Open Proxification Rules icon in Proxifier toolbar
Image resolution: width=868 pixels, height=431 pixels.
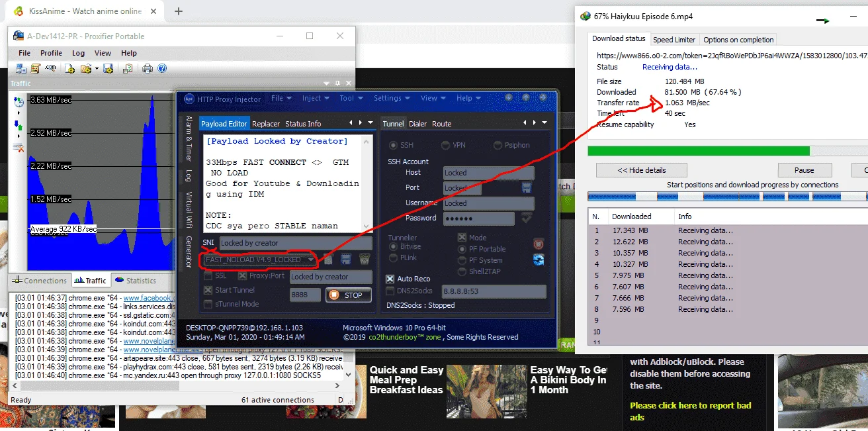35,68
